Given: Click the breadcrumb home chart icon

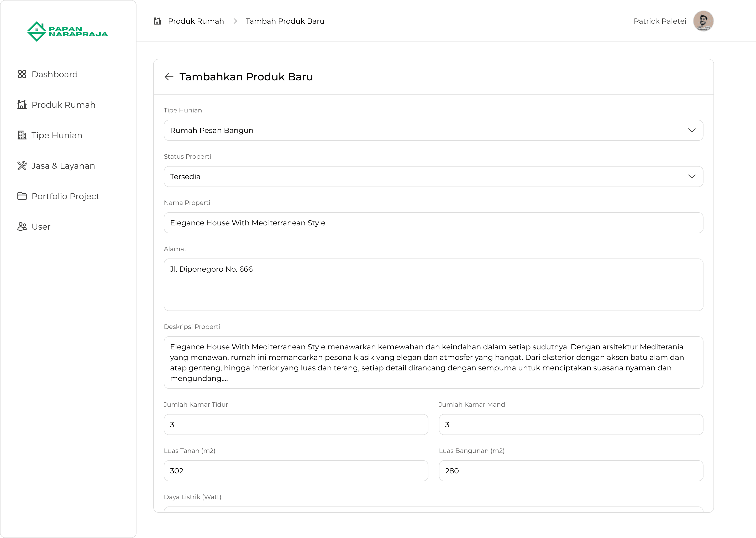Looking at the screenshot, I should (157, 21).
